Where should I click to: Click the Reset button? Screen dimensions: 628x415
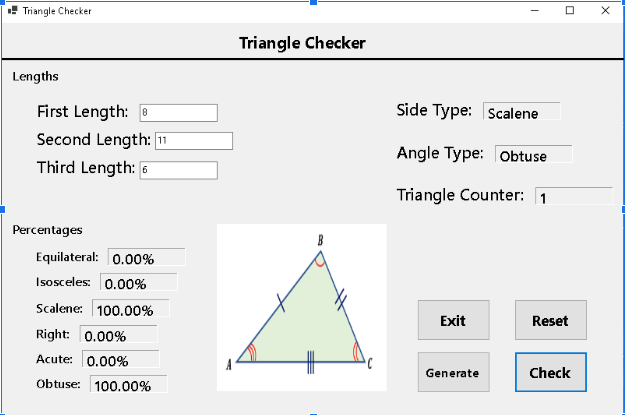pyautogui.click(x=550, y=321)
